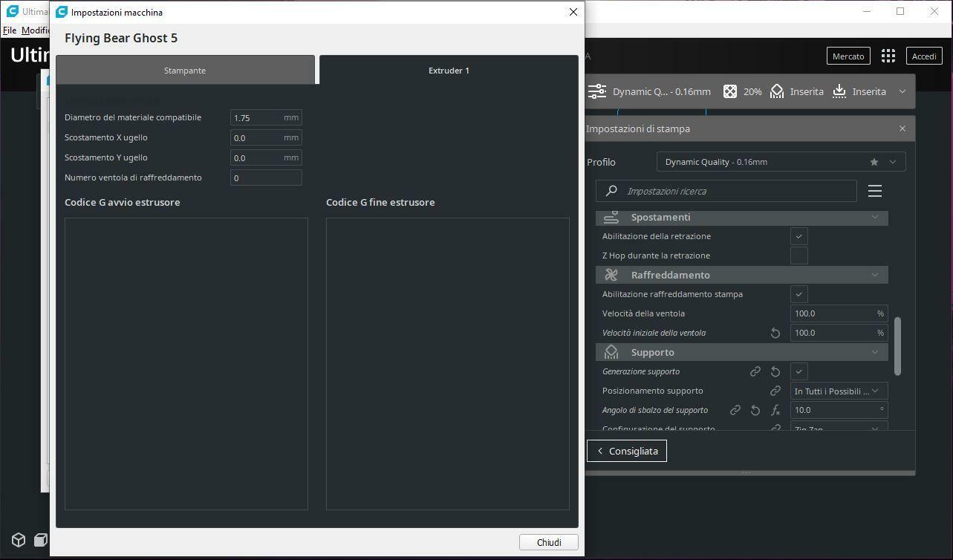Open the settings visibility hamburger menu

[x=875, y=191]
